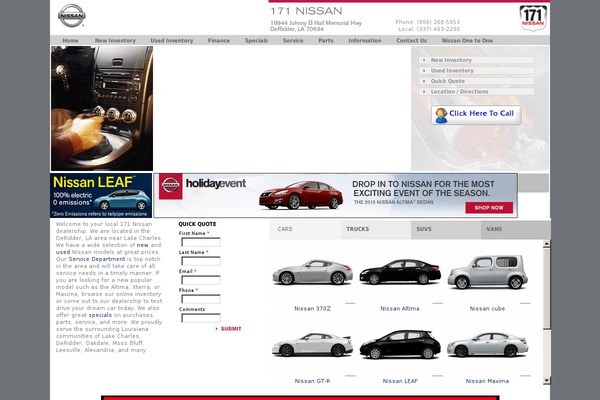Open the Information menu item

pos(365,41)
